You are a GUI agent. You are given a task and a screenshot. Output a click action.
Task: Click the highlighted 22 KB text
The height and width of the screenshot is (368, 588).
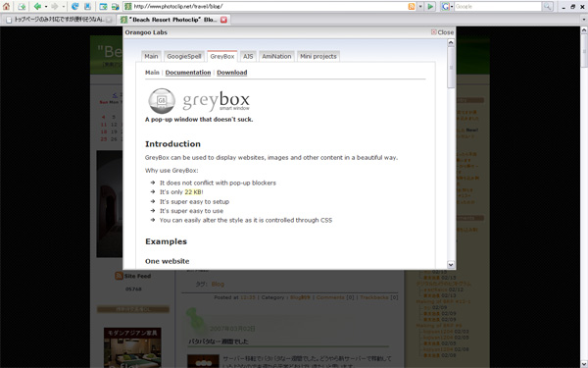193,192
